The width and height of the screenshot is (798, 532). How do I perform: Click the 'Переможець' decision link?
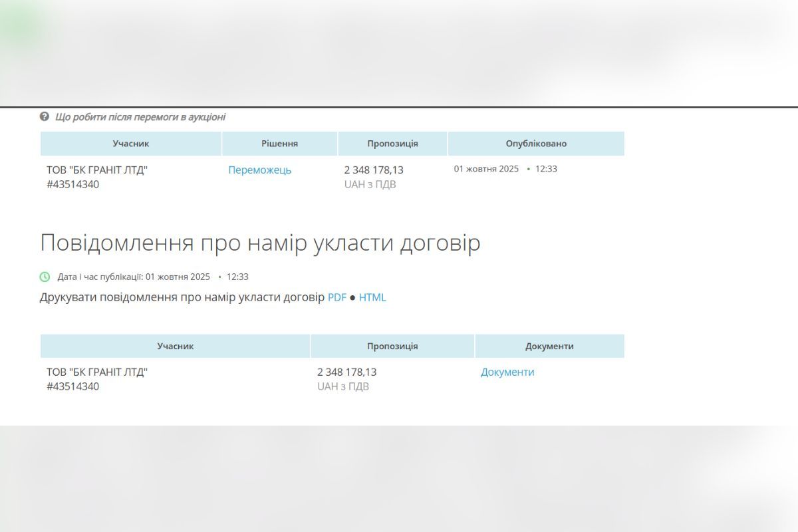coord(259,170)
